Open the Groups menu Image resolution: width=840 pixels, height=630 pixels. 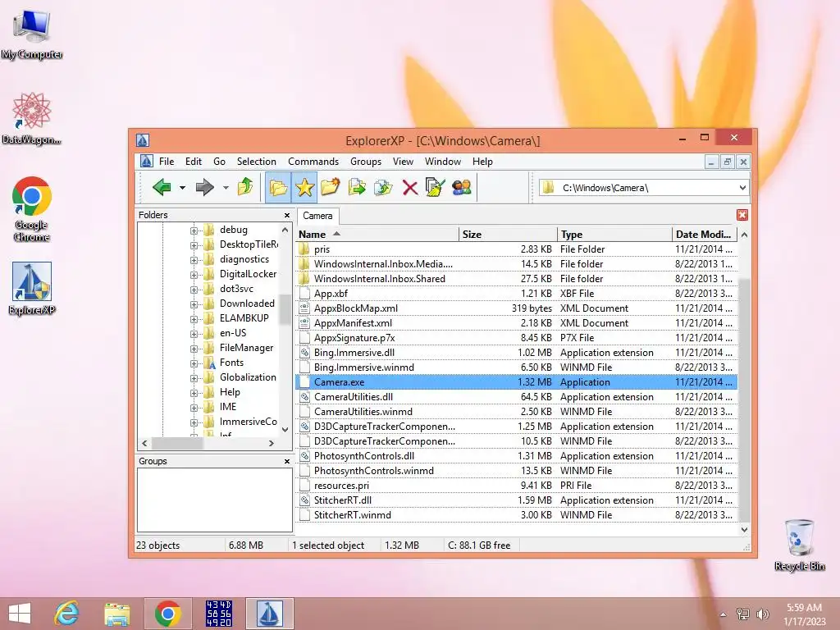[366, 162]
